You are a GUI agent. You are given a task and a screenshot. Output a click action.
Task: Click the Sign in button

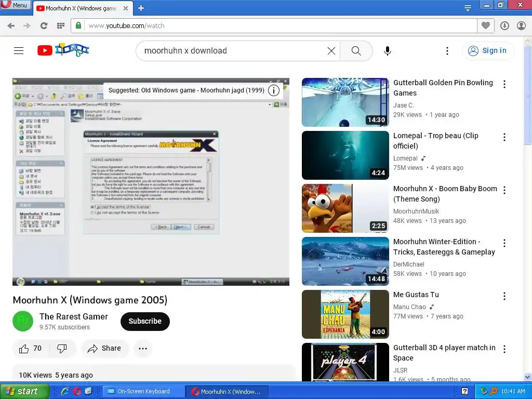coord(488,51)
